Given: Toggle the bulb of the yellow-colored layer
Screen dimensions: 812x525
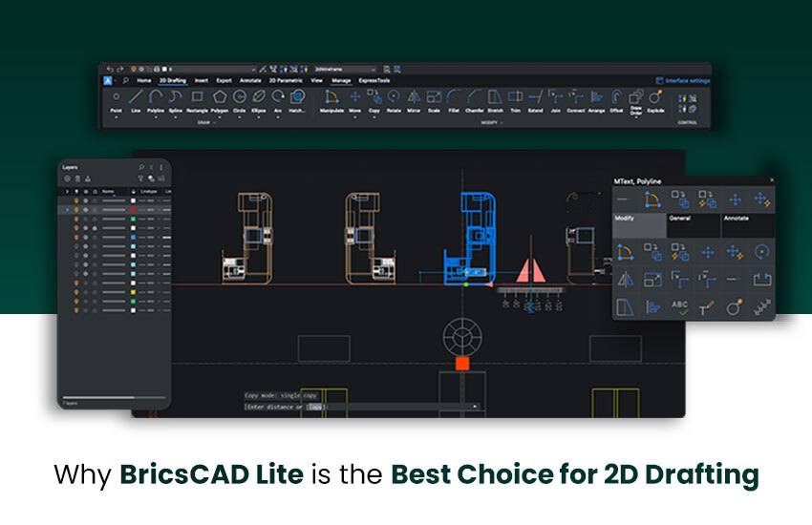Looking at the screenshot, I should point(76,292).
